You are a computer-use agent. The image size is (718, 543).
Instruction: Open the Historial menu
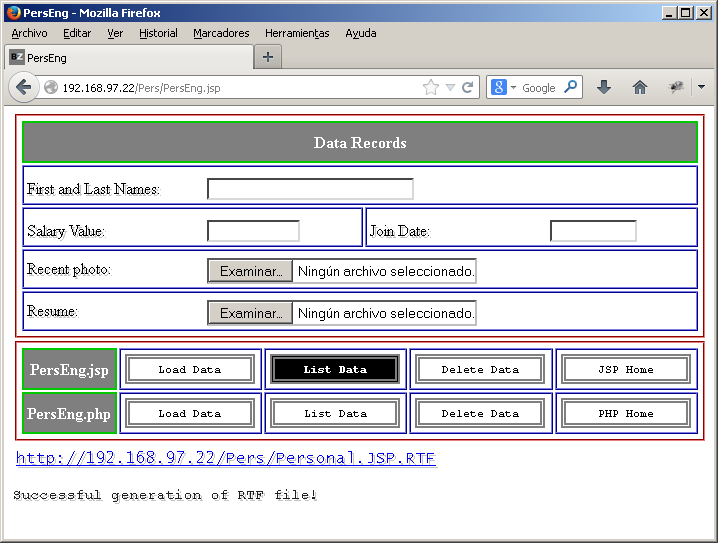[158, 33]
